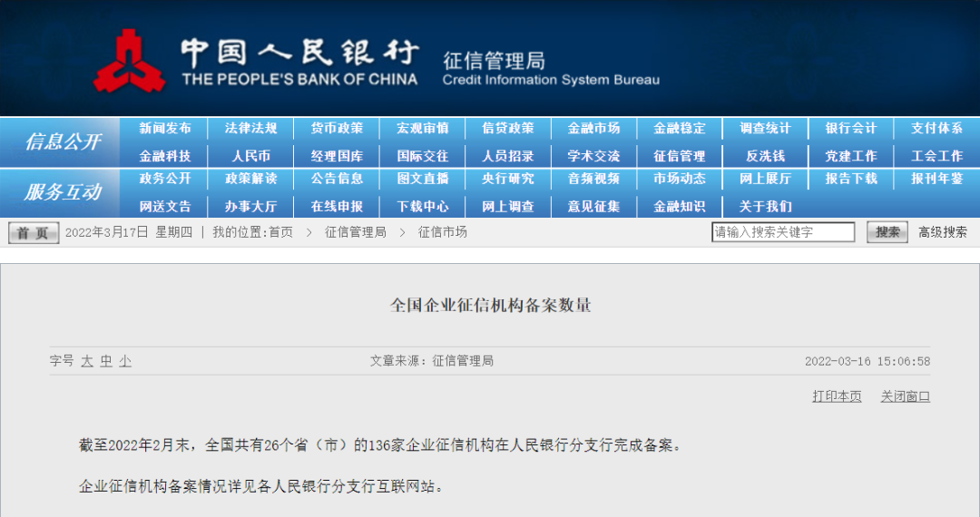Open the 高级搜索 advanced search link
This screenshot has width=980, height=517.
pos(943,232)
